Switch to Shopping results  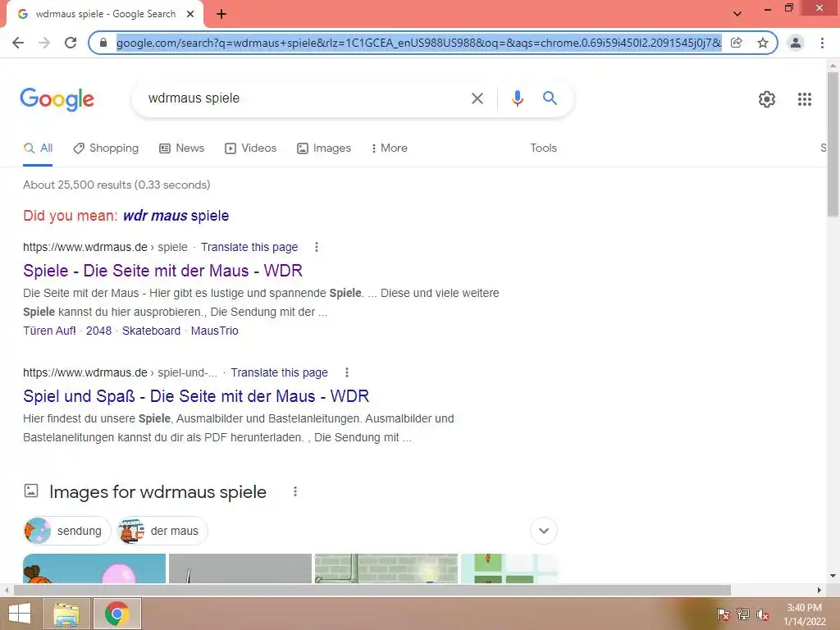[106, 148]
